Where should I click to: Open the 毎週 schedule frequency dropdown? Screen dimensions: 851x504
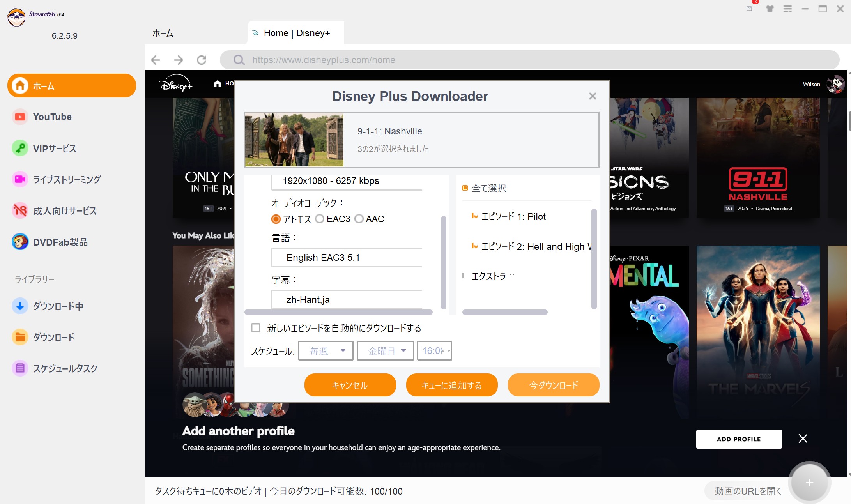[x=326, y=351]
